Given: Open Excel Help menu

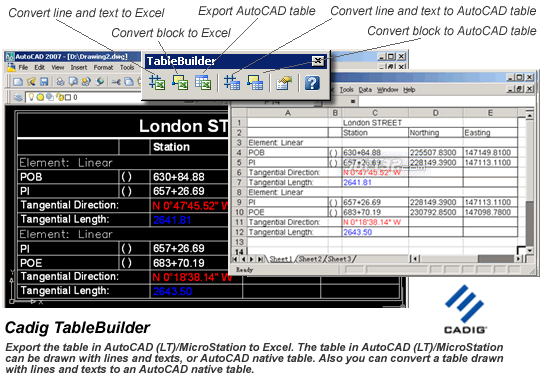Looking at the screenshot, I should pos(409,90).
